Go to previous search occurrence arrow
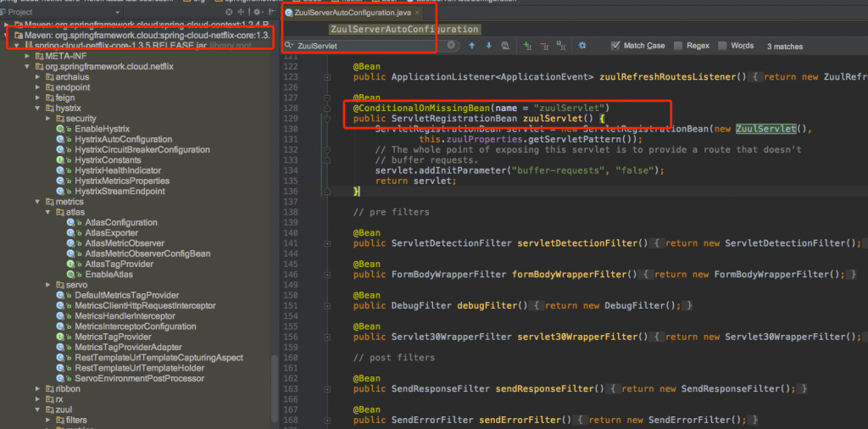Screen dimensions: 868x429 point(472,46)
